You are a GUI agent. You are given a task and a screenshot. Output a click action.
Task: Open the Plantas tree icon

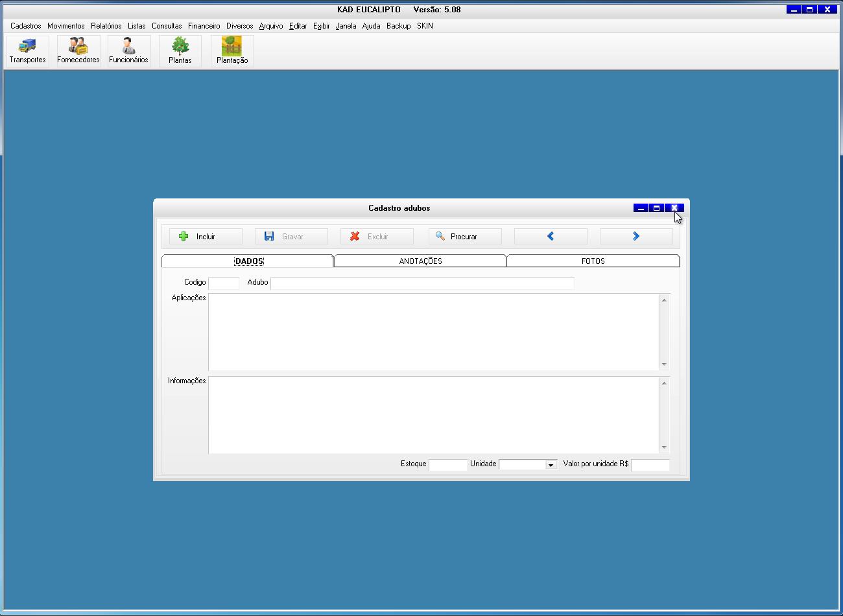(x=180, y=51)
